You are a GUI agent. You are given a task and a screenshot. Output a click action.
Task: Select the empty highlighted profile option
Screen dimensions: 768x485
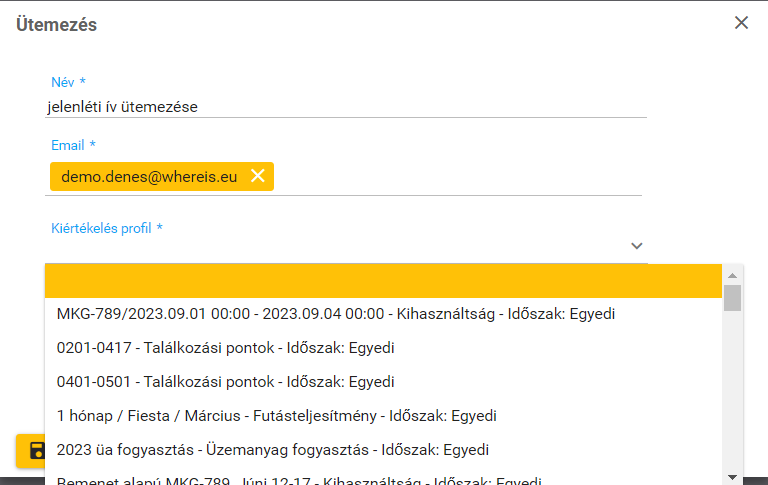point(383,281)
